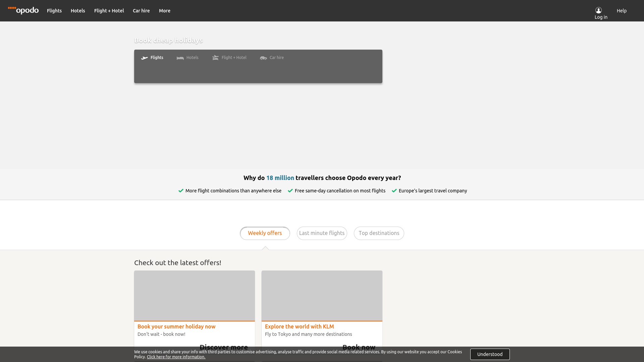Open the Help link in header
644x362 pixels.
click(x=622, y=11)
